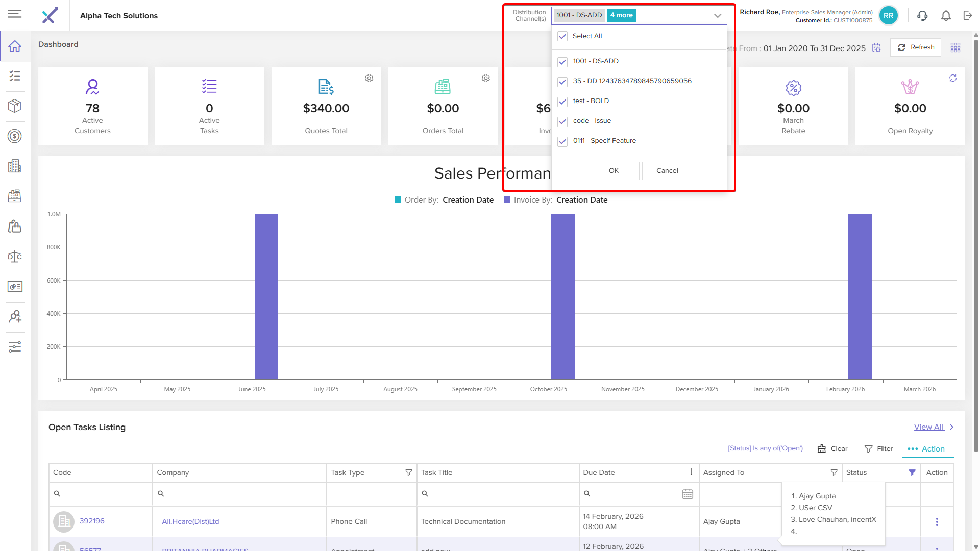This screenshot has width=980, height=551.
Task: Open Quotes Total card settings gear
Action: point(369,78)
